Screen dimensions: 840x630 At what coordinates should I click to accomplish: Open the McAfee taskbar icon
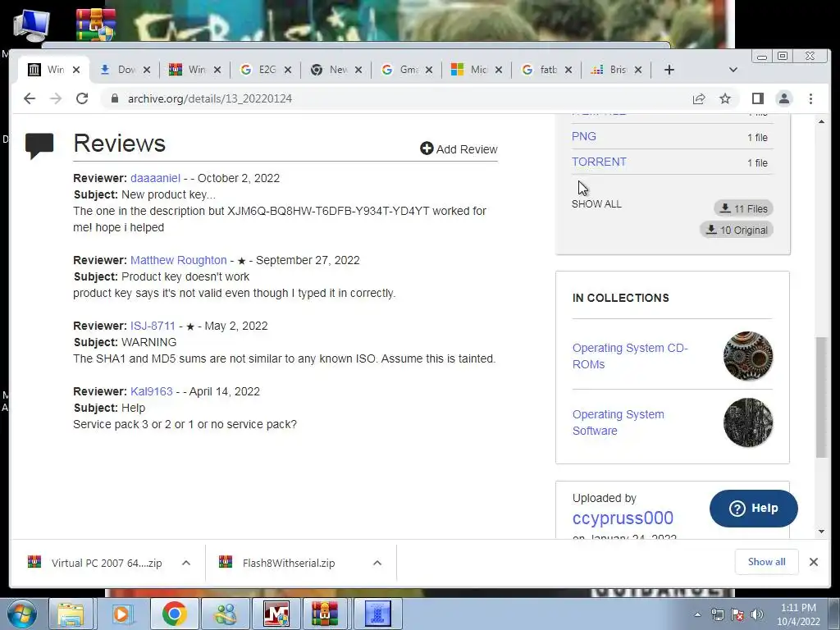pyautogui.click(x=276, y=614)
